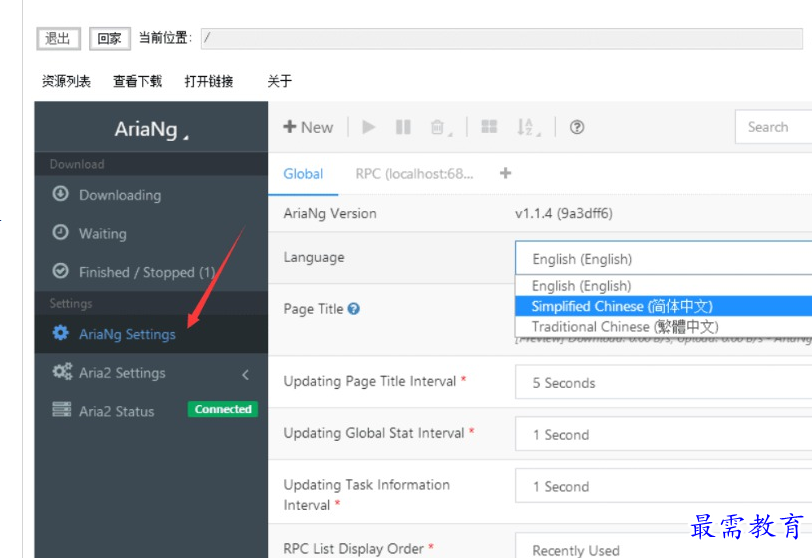
Task: Open the AriaNg logo dropdown
Action: [151, 129]
